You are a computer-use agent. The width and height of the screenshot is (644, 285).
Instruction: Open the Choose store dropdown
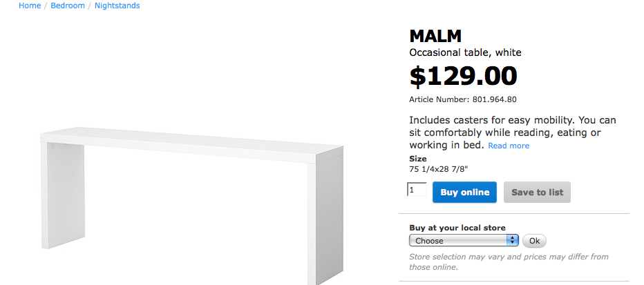coord(458,241)
